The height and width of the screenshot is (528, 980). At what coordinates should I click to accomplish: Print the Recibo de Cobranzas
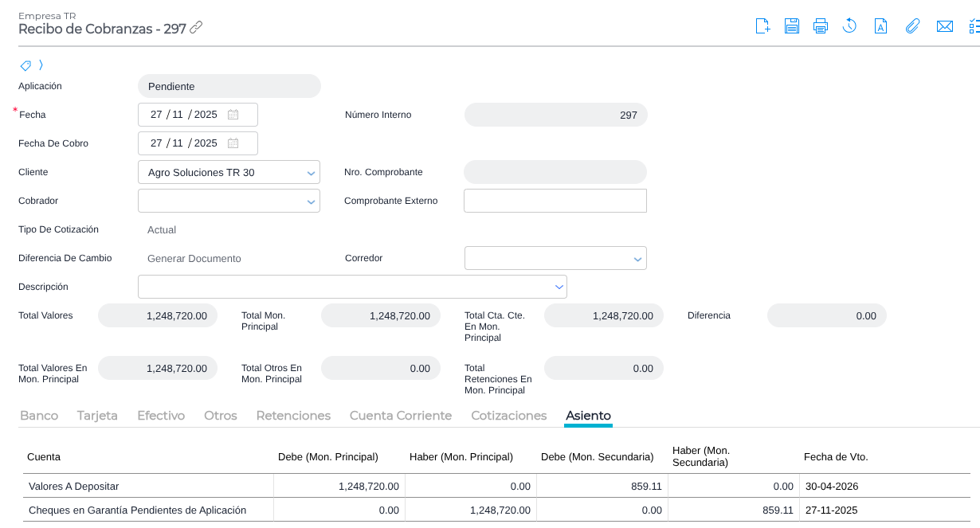821,26
